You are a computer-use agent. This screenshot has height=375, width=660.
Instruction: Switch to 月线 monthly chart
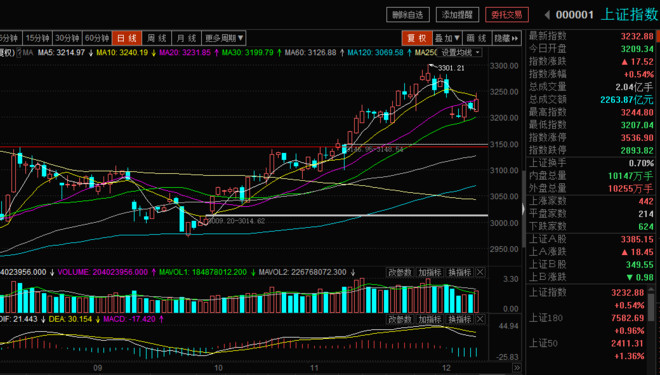click(x=186, y=38)
